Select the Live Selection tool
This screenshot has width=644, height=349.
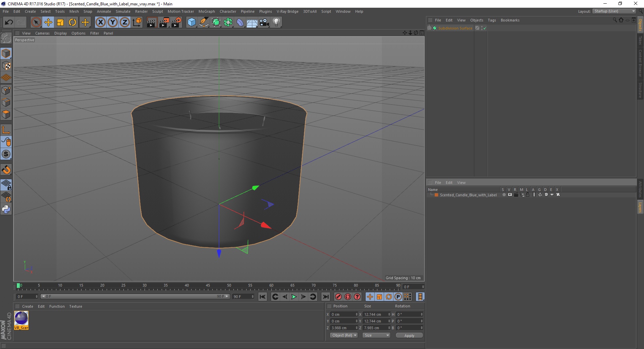tap(36, 22)
